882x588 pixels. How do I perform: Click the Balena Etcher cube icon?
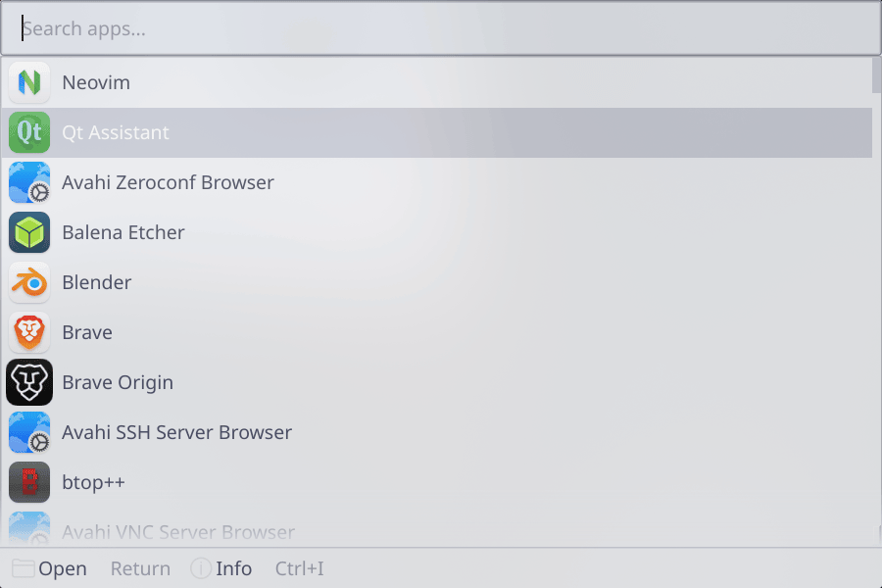click(x=29, y=232)
